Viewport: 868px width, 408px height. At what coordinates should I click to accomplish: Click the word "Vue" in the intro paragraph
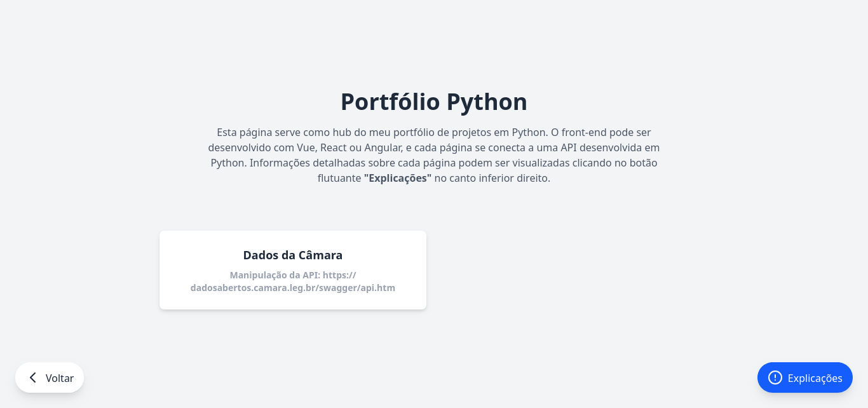pos(306,147)
